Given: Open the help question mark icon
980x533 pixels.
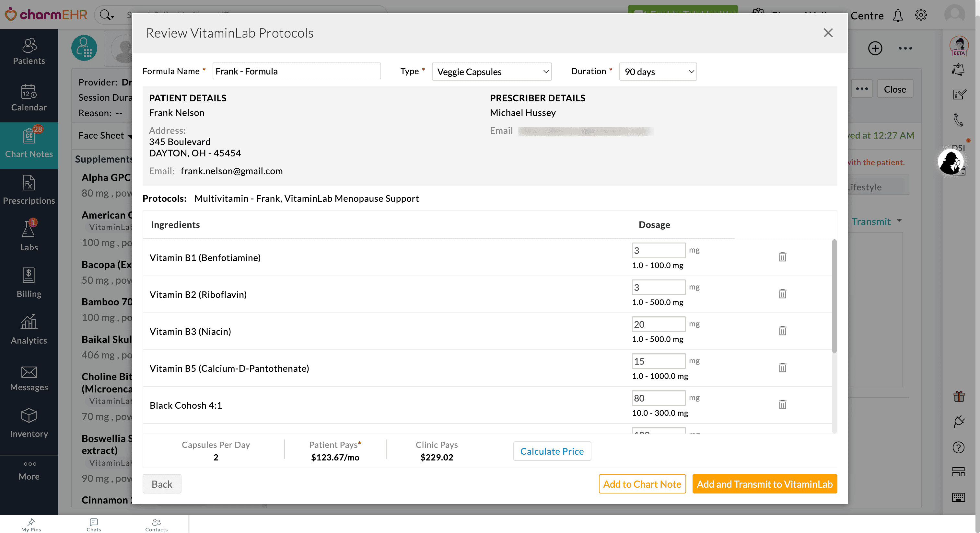Looking at the screenshot, I should click(x=959, y=448).
